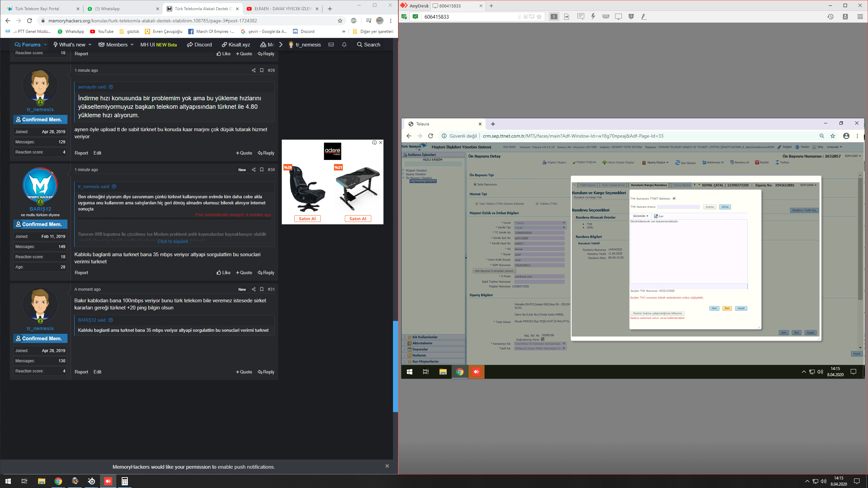
Task: Open the SOM-D207 dropdown
Action: 853,156
